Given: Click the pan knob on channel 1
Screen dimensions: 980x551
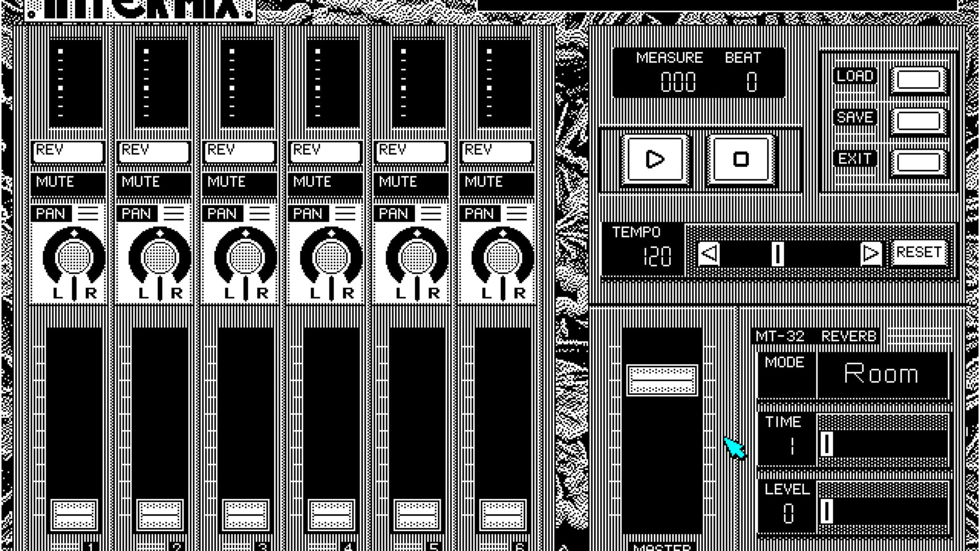Looking at the screenshot, I should tap(74, 258).
